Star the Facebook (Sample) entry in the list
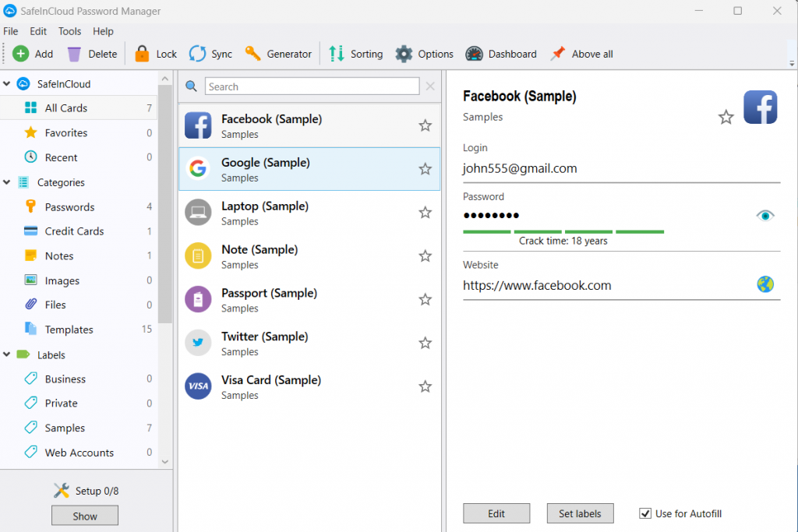This screenshot has height=532, width=798. click(425, 125)
